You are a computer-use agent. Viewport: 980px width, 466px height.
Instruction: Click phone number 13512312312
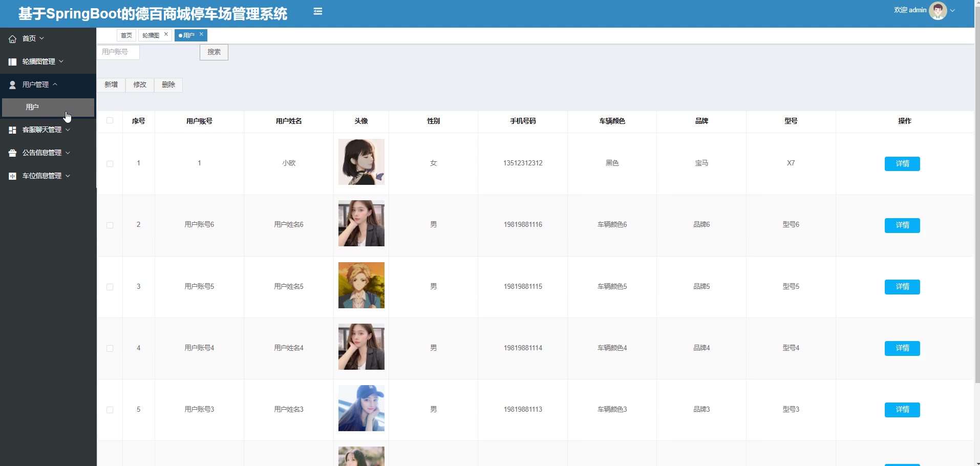[523, 163]
